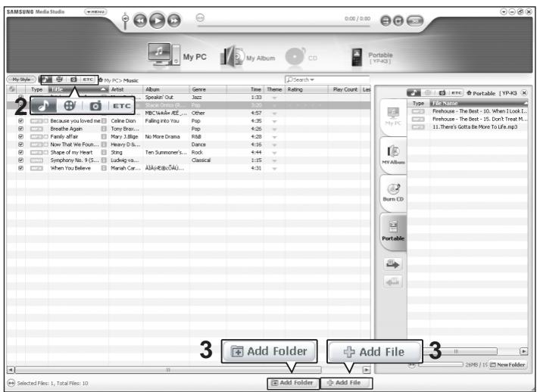
Task: Click the info icon beside When You Believe
Action: [104, 168]
